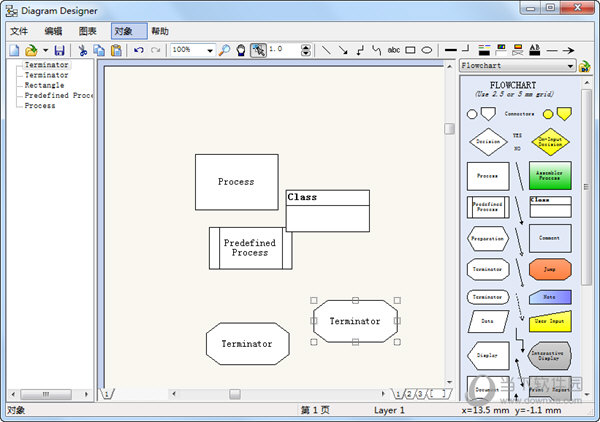Click the Class box on the canvas
600x422 pixels.
(x=328, y=211)
